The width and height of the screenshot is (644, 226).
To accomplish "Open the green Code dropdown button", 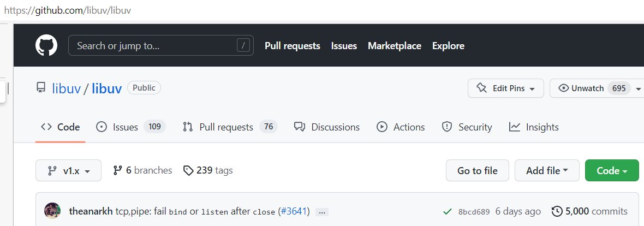I will click(612, 170).
